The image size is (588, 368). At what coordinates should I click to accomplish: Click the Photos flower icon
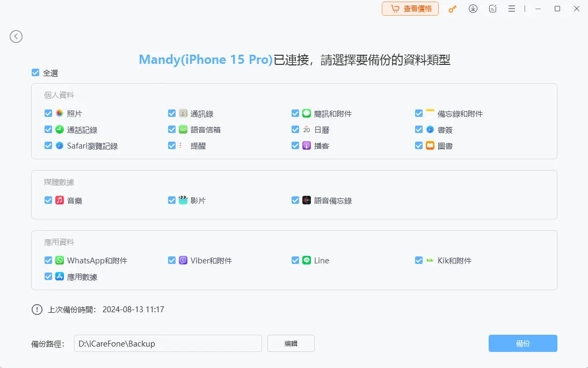(x=60, y=113)
